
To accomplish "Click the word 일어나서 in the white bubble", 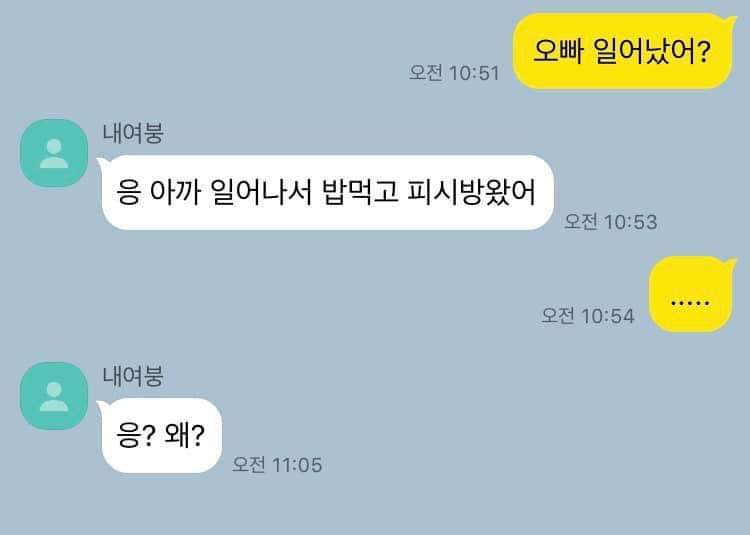I will point(261,192).
